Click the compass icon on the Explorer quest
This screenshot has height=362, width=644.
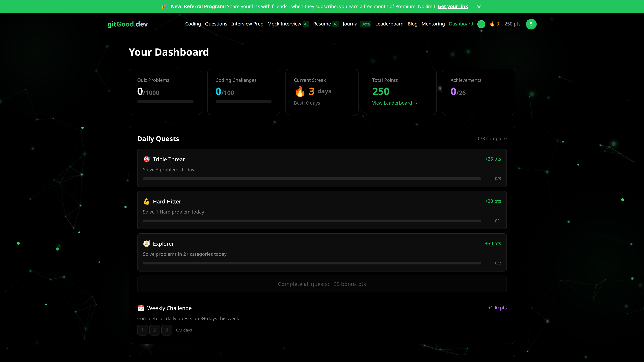click(x=147, y=244)
